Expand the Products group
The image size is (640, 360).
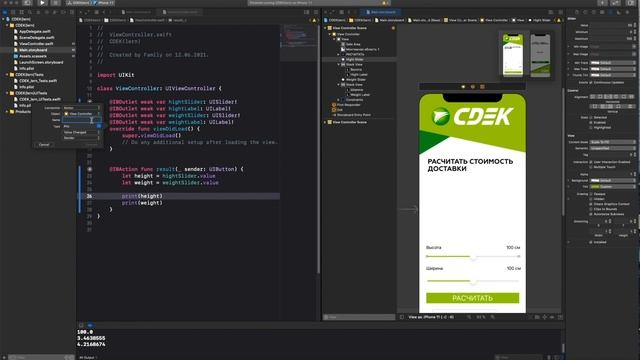click(x=7, y=111)
